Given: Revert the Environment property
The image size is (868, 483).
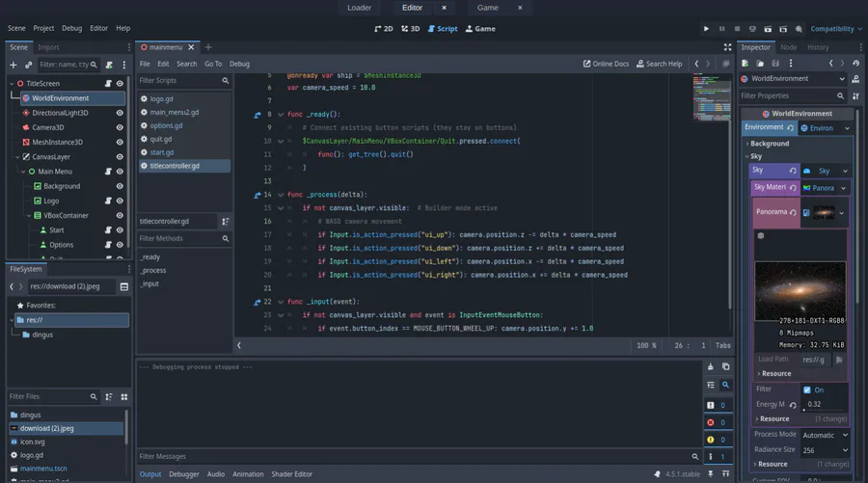Looking at the screenshot, I should tap(791, 128).
